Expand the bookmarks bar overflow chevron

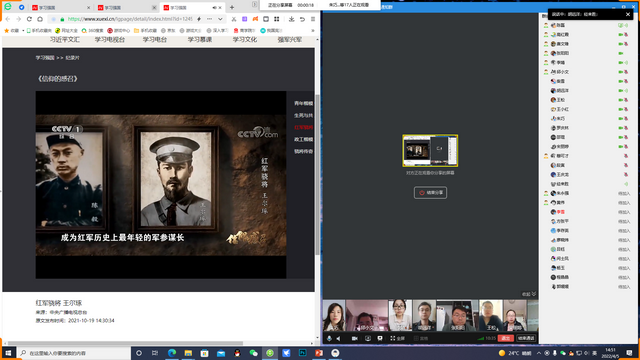(313, 30)
